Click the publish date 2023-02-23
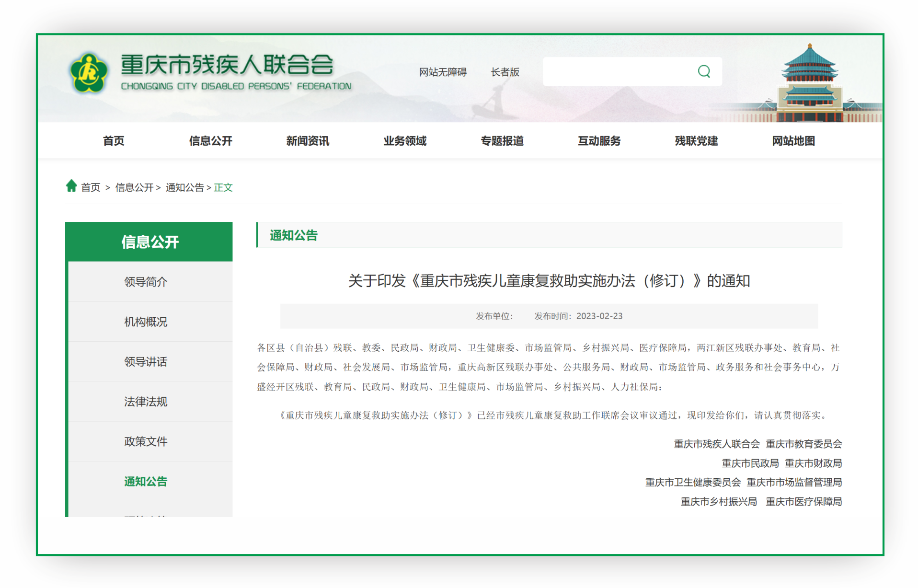 pyautogui.click(x=599, y=316)
